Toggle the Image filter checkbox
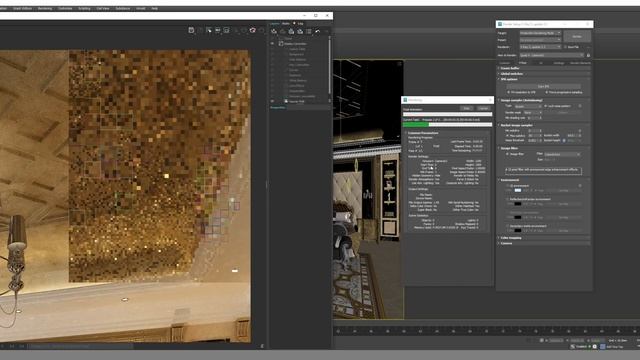The image size is (640, 360). (x=507, y=154)
